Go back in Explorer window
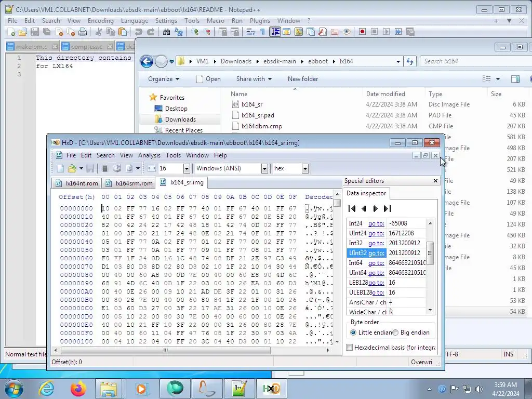Screen dimensions: 532x399 tap(147, 61)
